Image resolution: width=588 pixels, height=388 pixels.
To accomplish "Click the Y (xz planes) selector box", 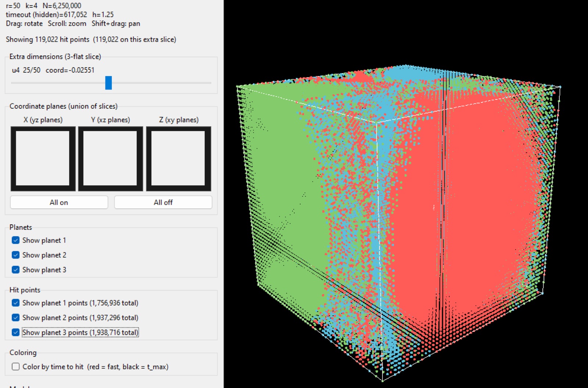I will 111,159.
